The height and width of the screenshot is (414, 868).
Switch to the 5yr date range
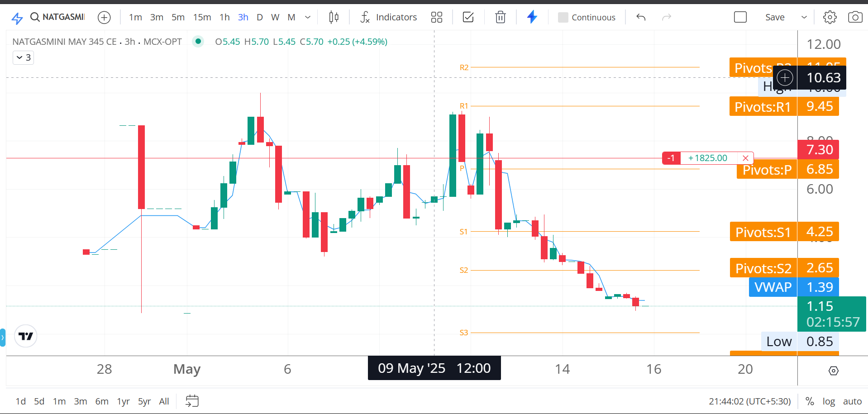[144, 401]
